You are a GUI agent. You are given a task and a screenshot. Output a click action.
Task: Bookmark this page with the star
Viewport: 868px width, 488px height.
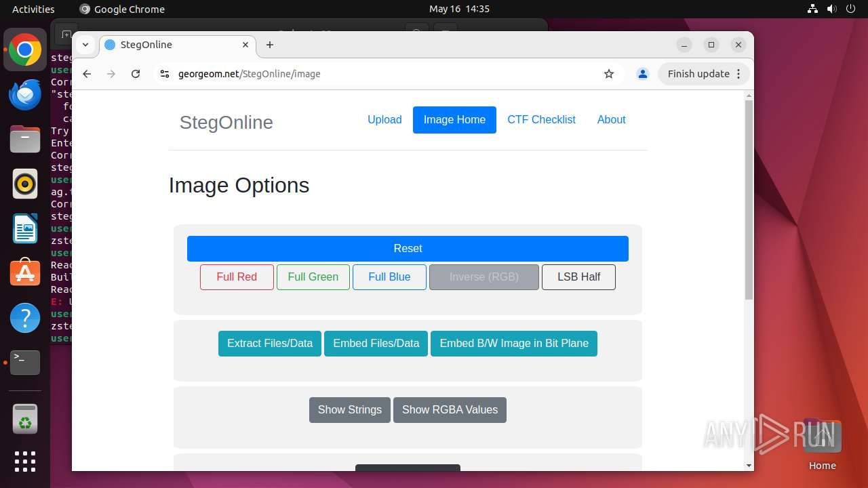(609, 74)
